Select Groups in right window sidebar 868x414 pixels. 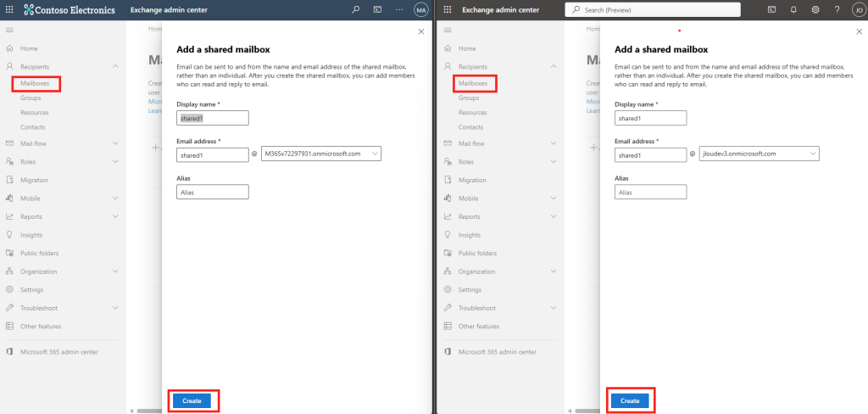pos(469,98)
